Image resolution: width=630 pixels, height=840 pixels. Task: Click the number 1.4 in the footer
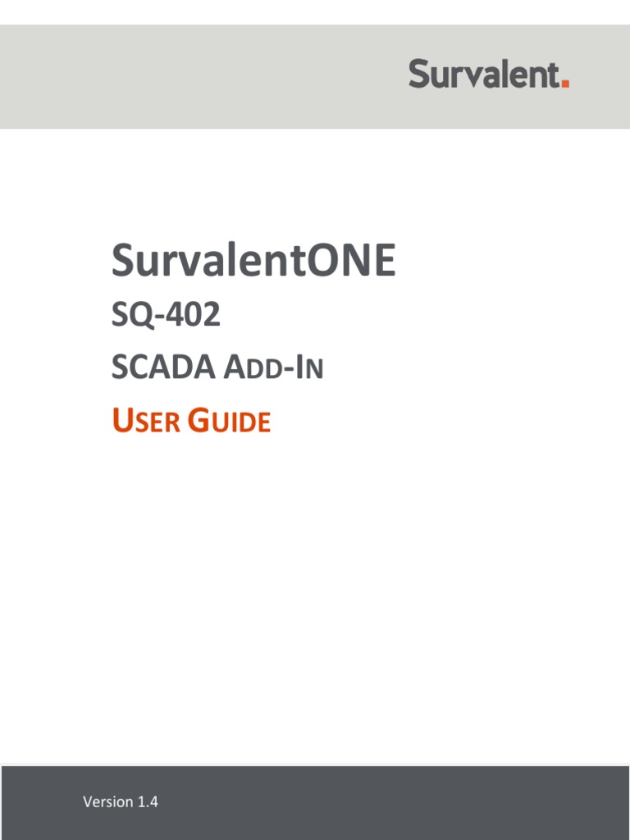[x=148, y=801]
